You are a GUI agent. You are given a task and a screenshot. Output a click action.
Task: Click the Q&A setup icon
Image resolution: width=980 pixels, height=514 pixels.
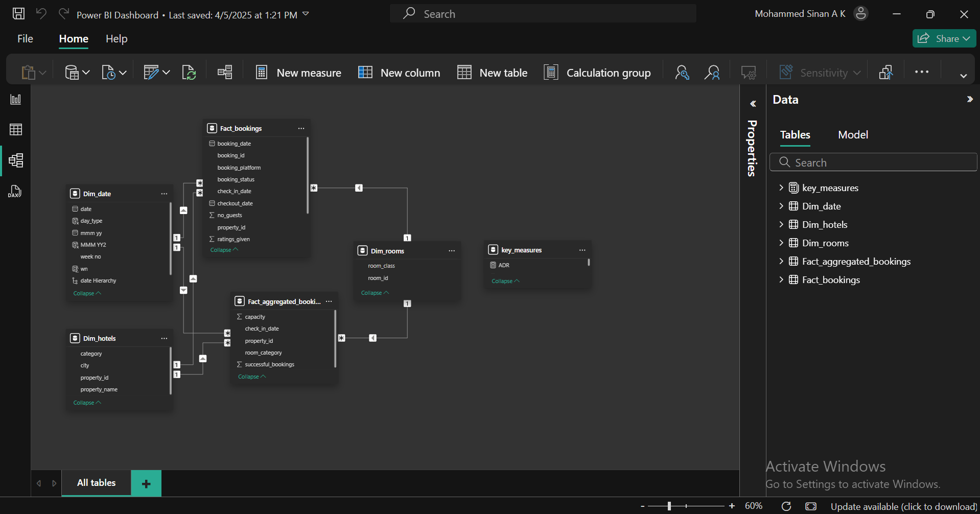[749, 73]
